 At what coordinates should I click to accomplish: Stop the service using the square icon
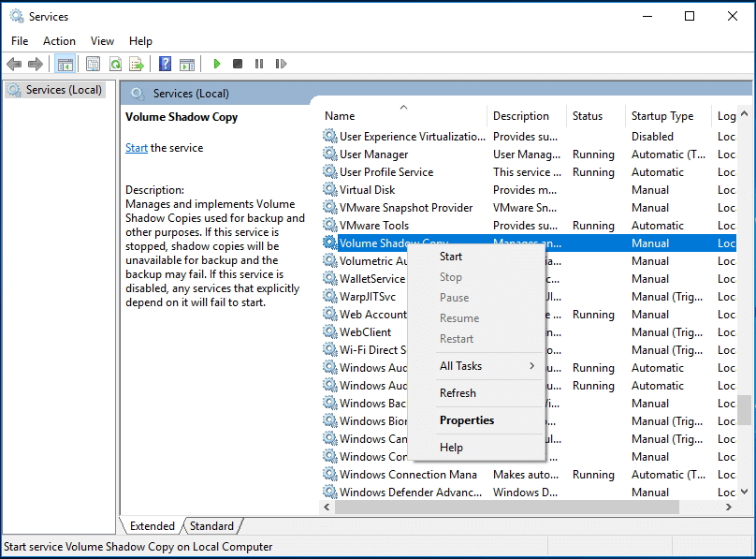239,64
